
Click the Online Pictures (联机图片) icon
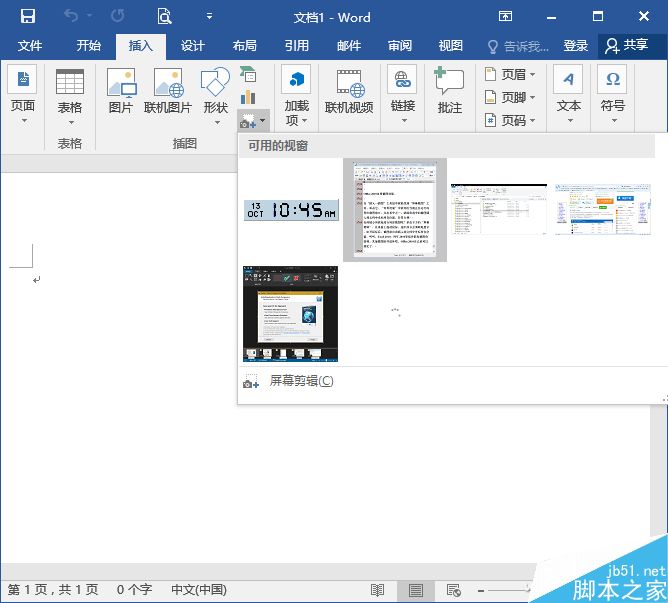(167, 83)
